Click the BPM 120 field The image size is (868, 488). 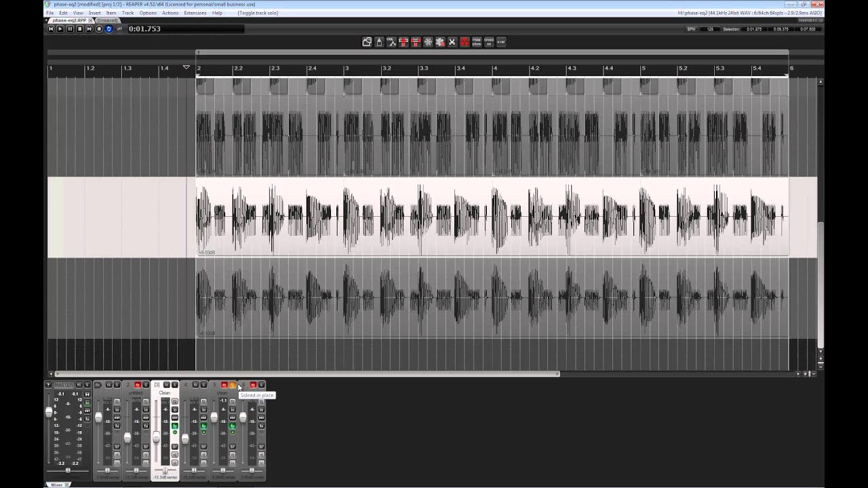tap(710, 29)
